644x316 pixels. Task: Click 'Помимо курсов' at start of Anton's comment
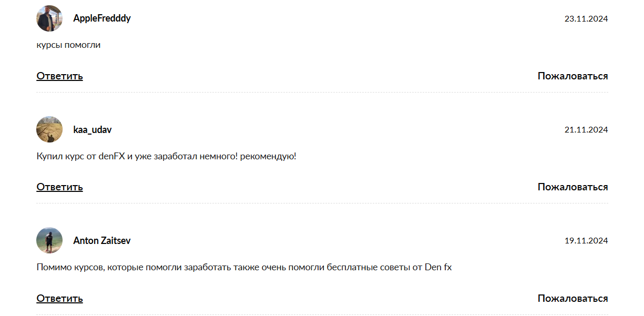(x=67, y=268)
